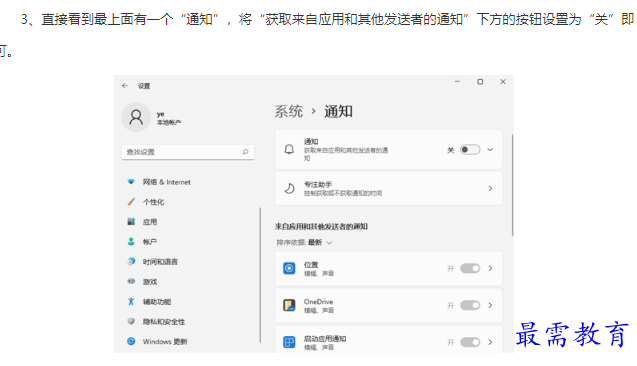637x366 pixels.
Task: Close the Settings window
Action: [503, 82]
